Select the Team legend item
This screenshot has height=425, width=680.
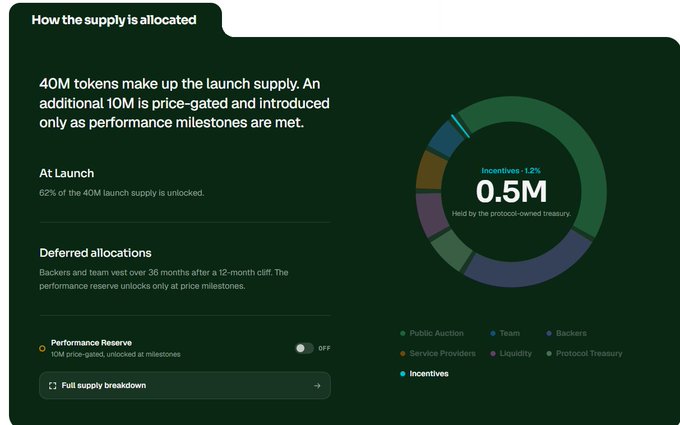(505, 333)
